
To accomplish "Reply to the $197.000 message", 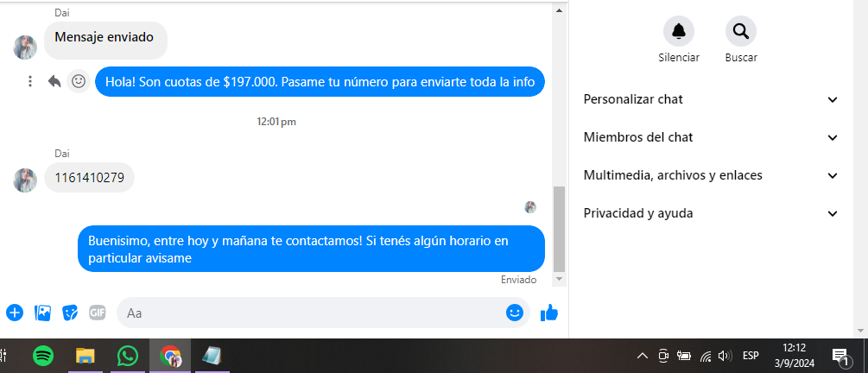I will [x=54, y=82].
